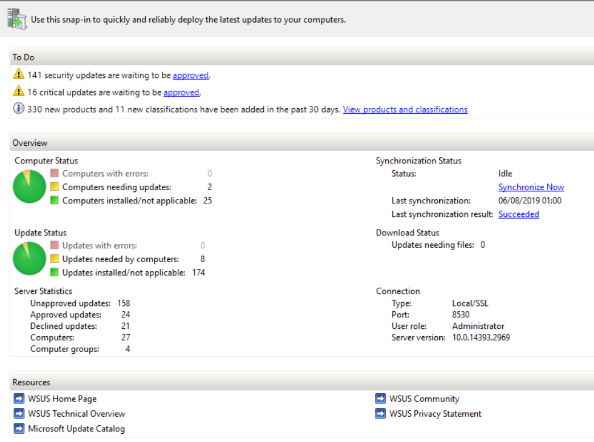Click the WSUS Home Page arrow icon

tap(19, 398)
